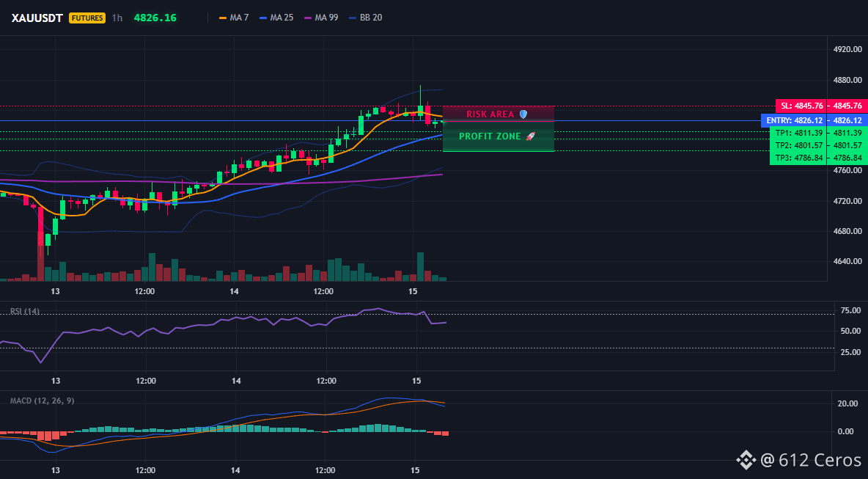Select the TP2: 4801.57 target label

point(798,146)
